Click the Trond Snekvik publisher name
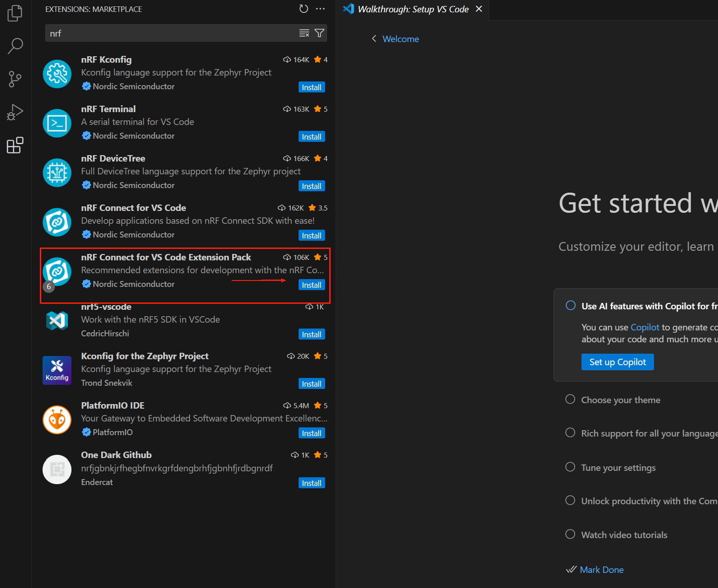Screen dimensions: 718x588 pos(107,383)
